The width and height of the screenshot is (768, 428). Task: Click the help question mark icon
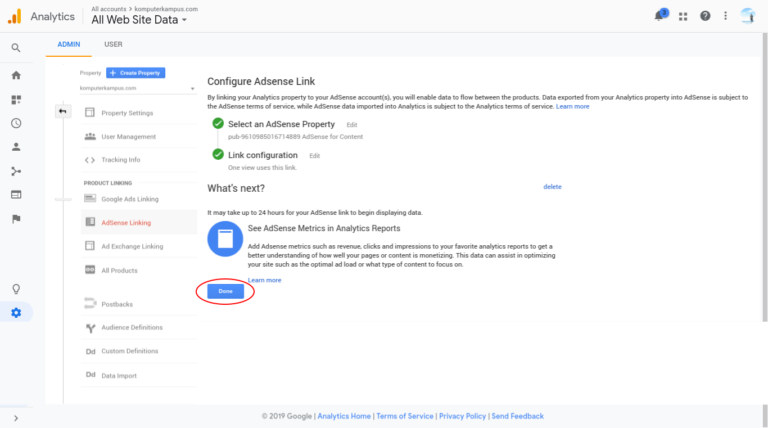coord(706,16)
